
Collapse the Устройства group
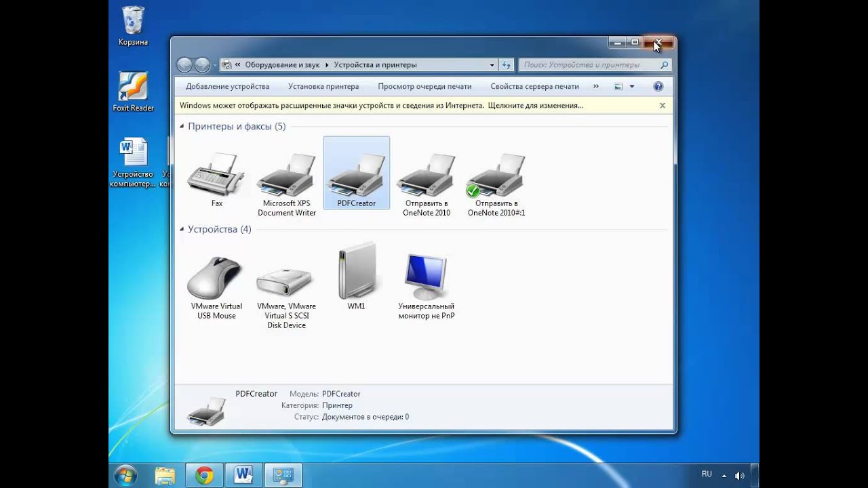[x=182, y=230]
